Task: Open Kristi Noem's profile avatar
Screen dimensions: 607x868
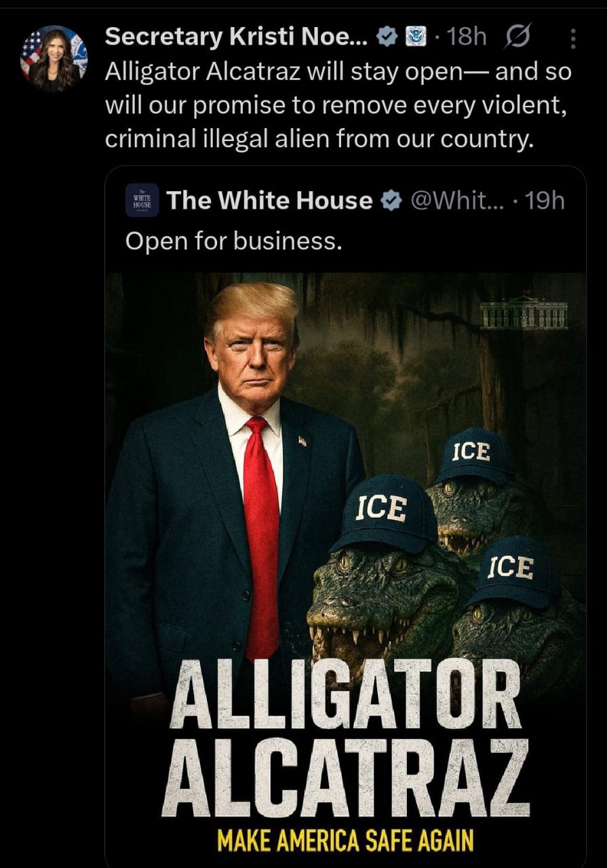Action: pyautogui.click(x=54, y=58)
